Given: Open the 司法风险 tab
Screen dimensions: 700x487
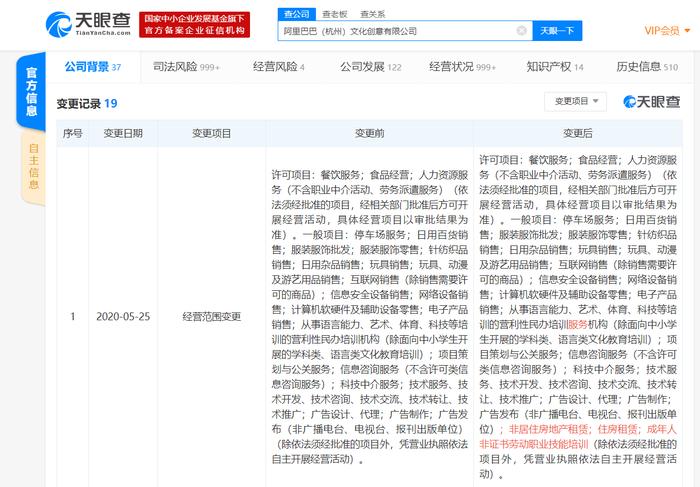Looking at the screenshot, I should tap(186, 67).
